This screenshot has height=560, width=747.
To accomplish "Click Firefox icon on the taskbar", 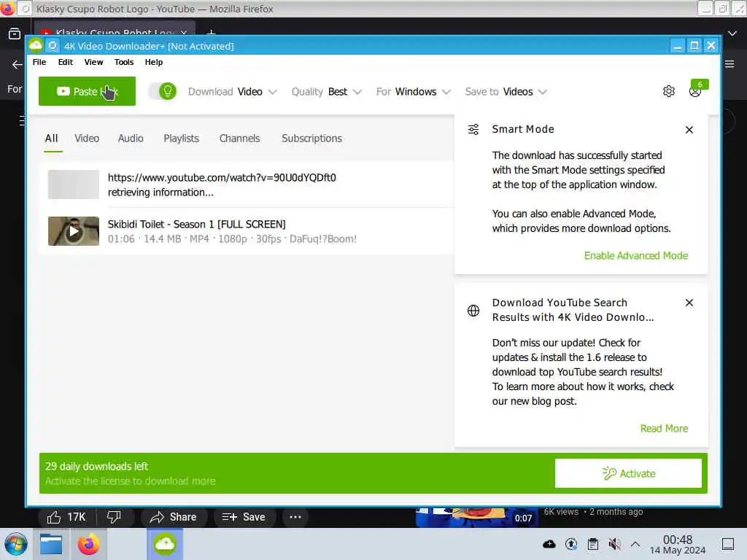I will pos(88,544).
